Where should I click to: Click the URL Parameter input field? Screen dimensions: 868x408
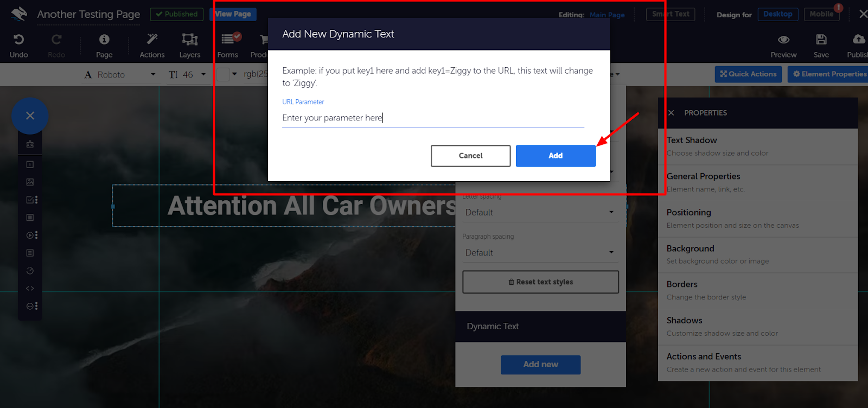432,118
